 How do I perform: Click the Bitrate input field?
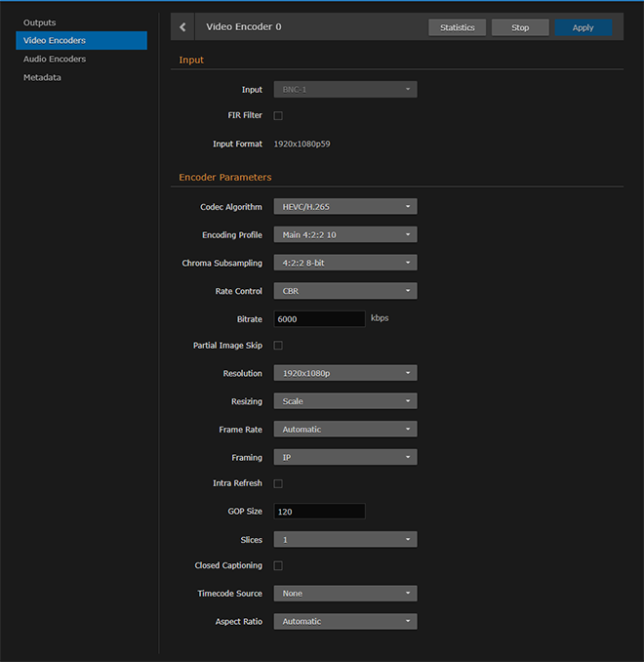coord(319,318)
